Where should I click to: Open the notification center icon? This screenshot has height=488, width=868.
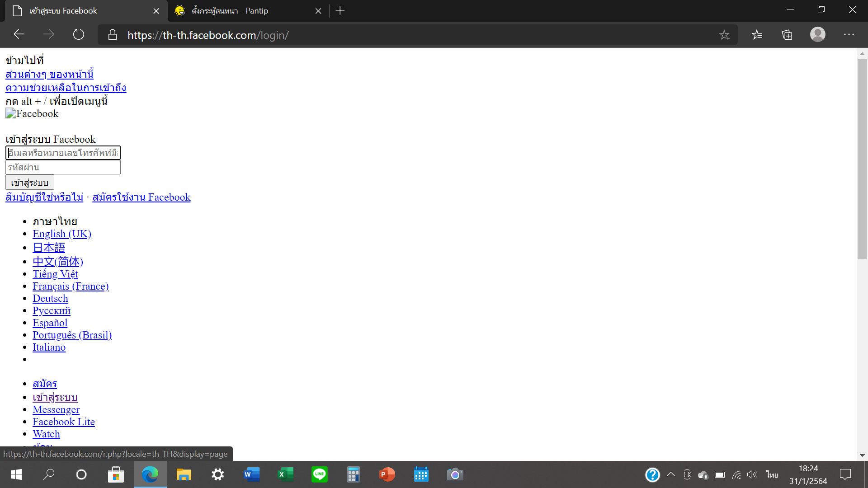coord(845,474)
